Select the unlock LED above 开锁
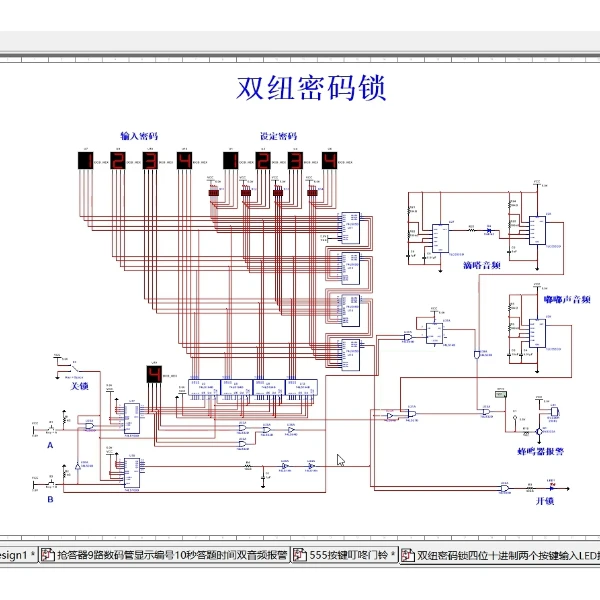 (552, 488)
